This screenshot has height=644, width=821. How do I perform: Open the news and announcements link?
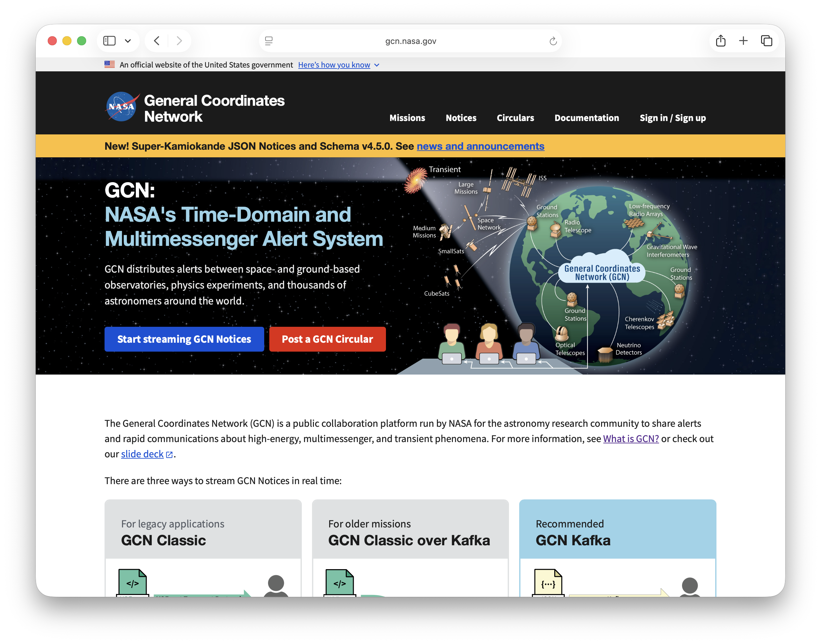[x=480, y=146]
